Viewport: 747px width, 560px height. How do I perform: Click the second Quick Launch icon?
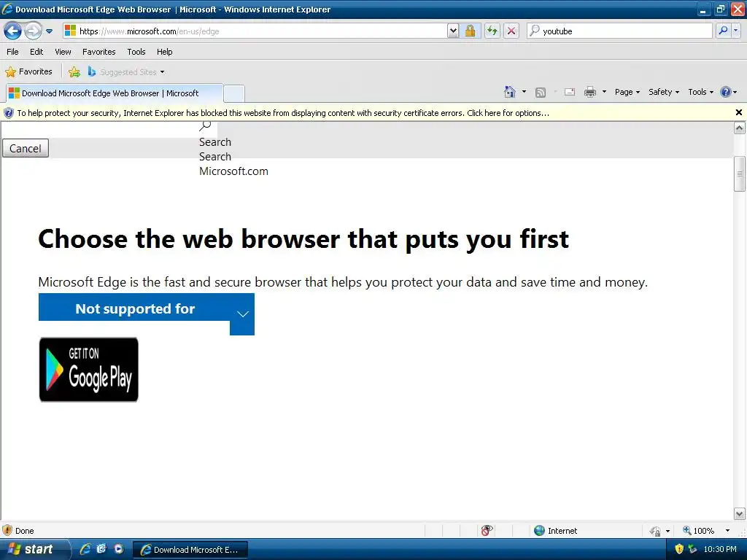point(101,549)
